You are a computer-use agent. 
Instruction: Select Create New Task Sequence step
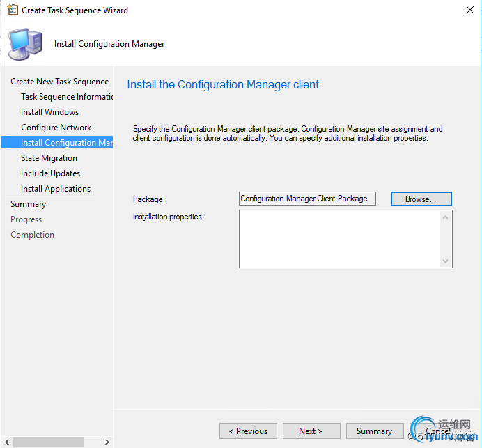pyautogui.click(x=60, y=82)
